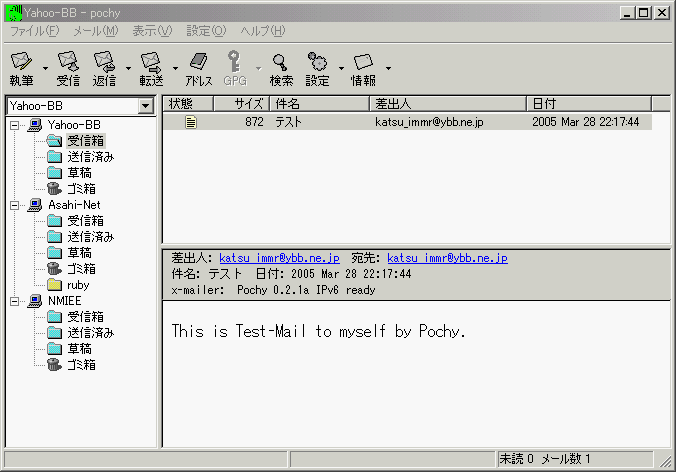
Task: Select NMIEE 送信済み sent folder
Action: pos(91,333)
